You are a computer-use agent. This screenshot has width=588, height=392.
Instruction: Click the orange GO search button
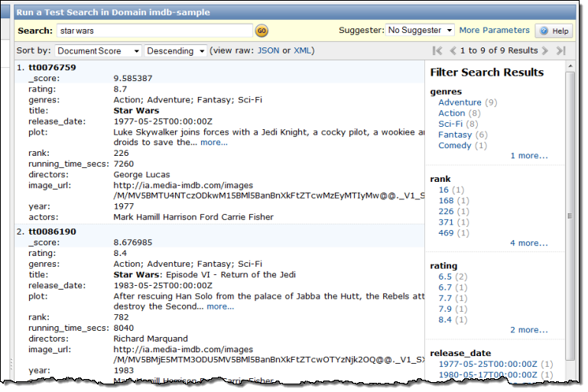pos(262,31)
